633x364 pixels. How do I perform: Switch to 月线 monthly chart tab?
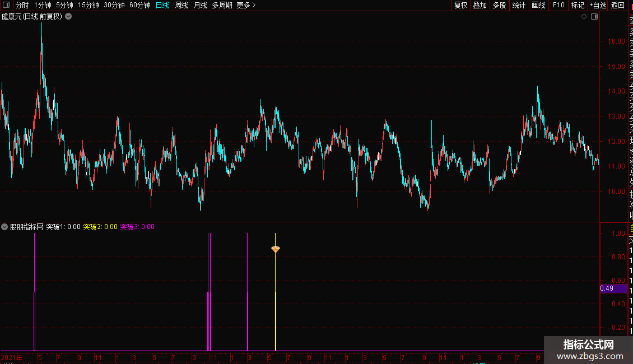[x=200, y=5]
